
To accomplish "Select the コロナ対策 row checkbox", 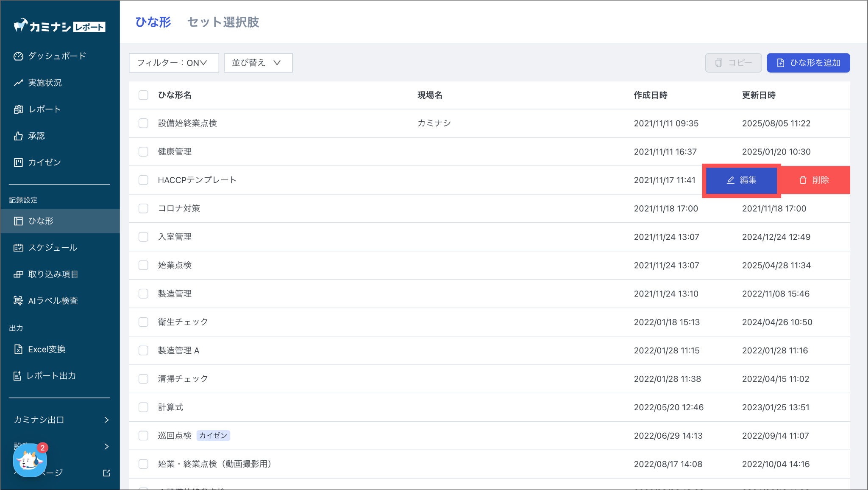I will point(143,209).
